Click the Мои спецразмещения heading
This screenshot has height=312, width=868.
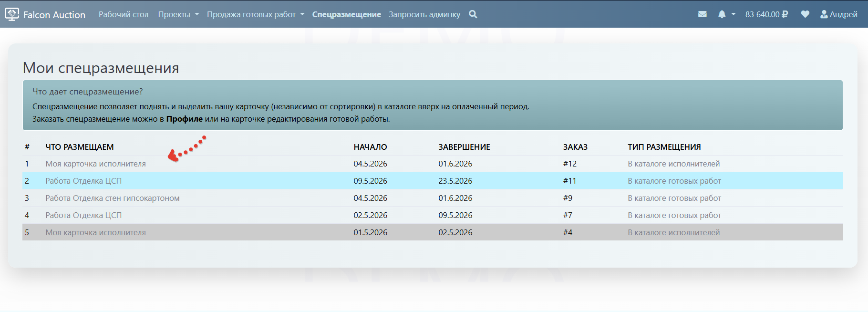tap(101, 68)
